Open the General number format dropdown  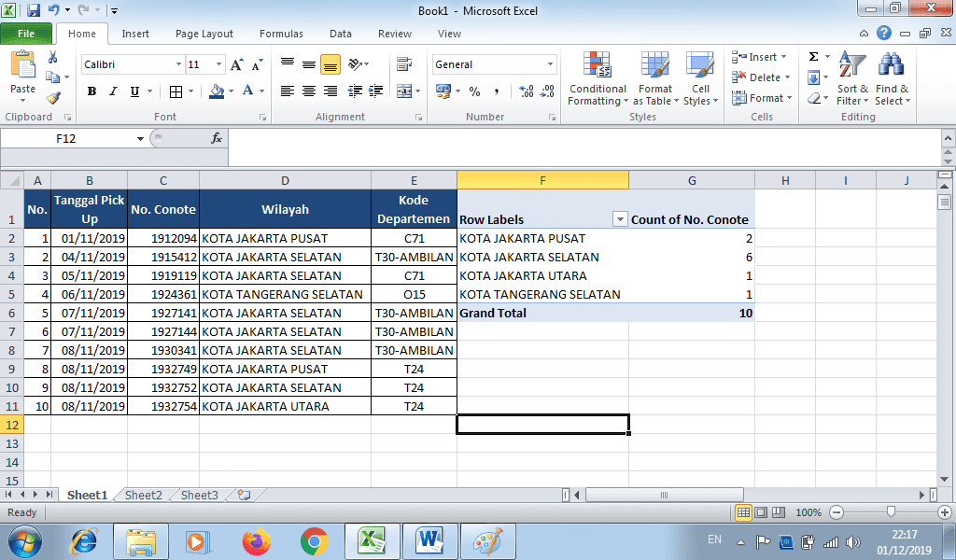click(x=550, y=64)
